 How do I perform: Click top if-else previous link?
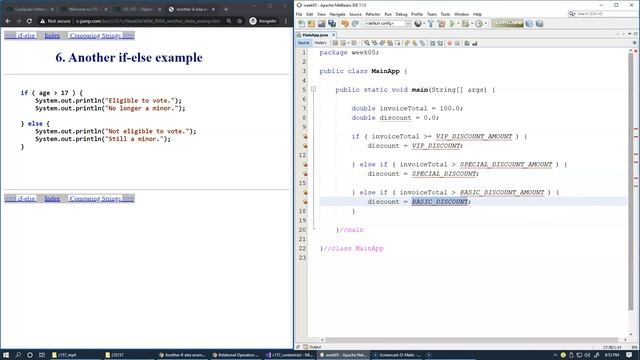click(x=20, y=36)
